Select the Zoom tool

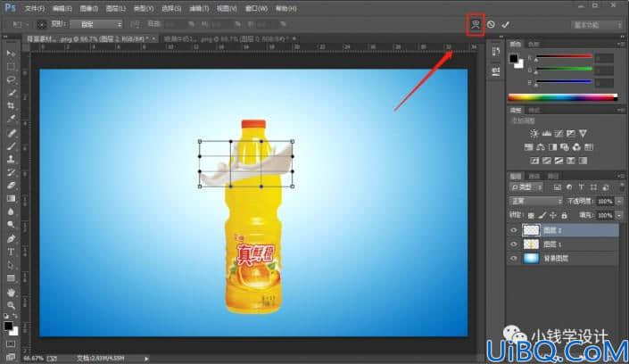pyautogui.click(x=11, y=305)
